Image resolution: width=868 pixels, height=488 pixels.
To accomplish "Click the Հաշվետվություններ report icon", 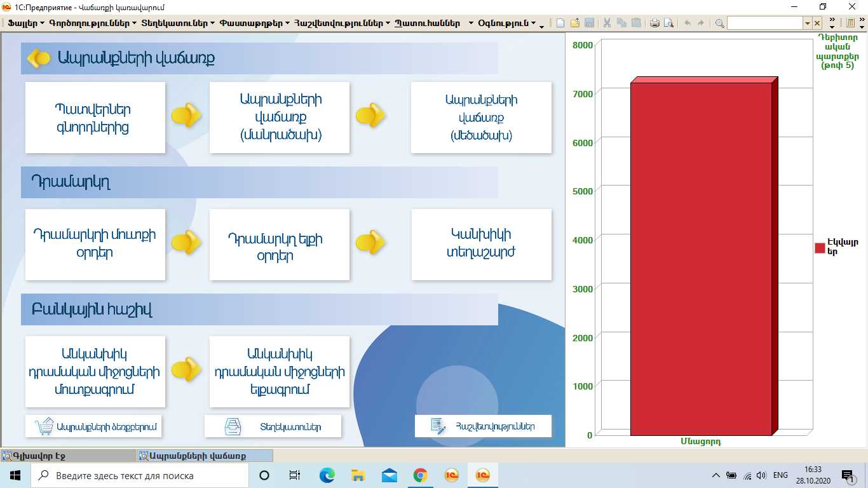I will (438, 426).
